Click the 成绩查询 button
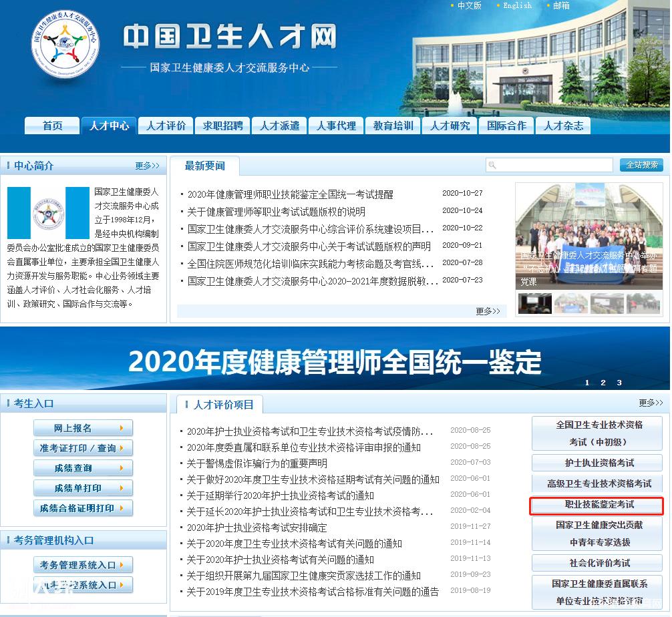The image size is (672, 617). point(83,468)
